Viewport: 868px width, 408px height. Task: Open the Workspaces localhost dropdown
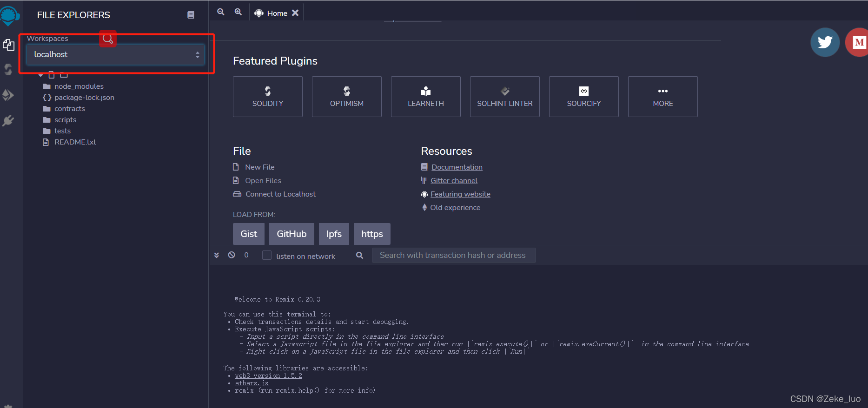point(115,54)
